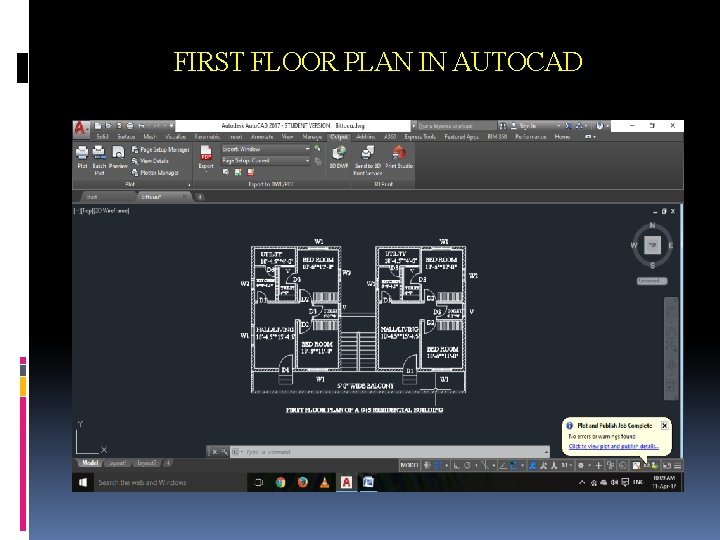Switch to the Layout2 tab
720x540 pixels.
click(x=146, y=463)
